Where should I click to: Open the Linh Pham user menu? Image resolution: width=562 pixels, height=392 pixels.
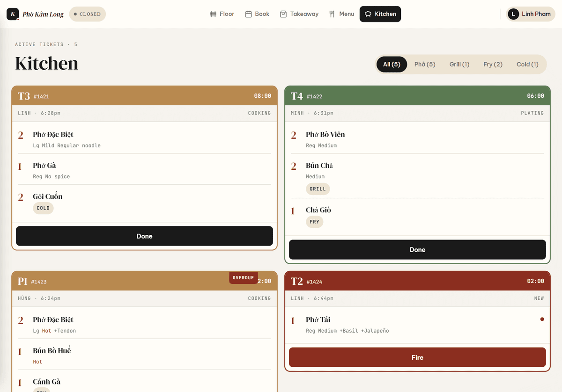pyautogui.click(x=530, y=14)
